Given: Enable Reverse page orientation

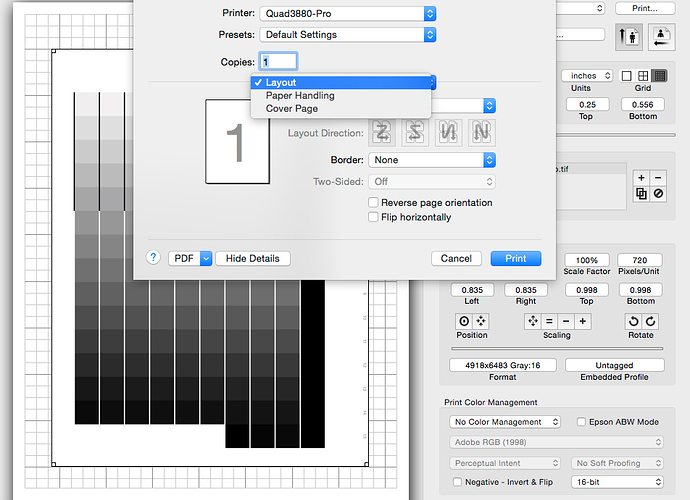Looking at the screenshot, I should pos(373,203).
